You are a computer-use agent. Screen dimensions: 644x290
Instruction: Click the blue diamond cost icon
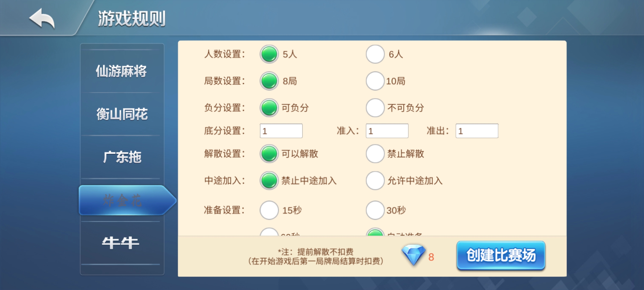(414, 255)
